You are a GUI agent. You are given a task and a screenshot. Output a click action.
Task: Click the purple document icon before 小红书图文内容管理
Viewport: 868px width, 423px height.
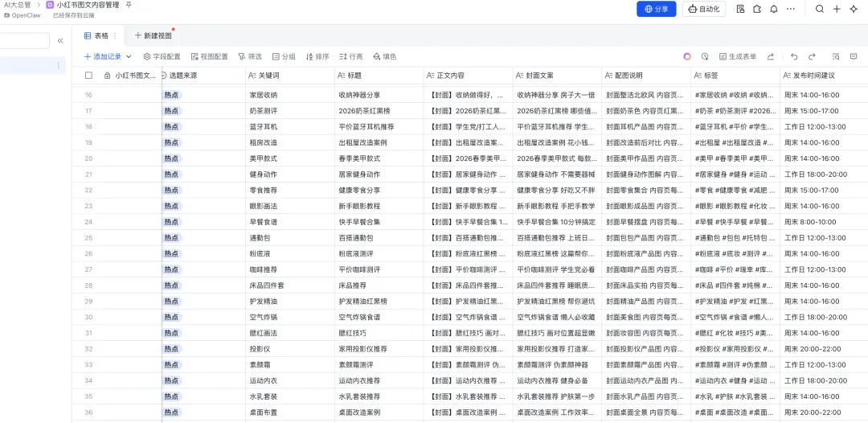[x=50, y=5]
